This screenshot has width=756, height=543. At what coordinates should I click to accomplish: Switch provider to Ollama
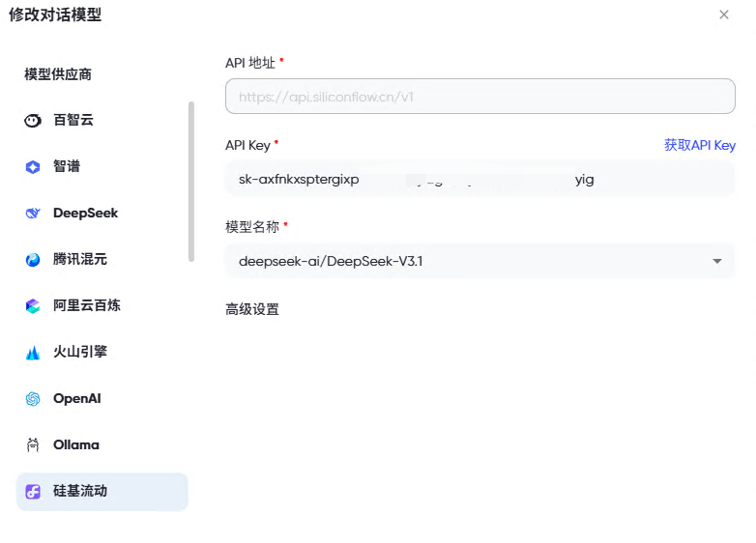(x=102, y=444)
